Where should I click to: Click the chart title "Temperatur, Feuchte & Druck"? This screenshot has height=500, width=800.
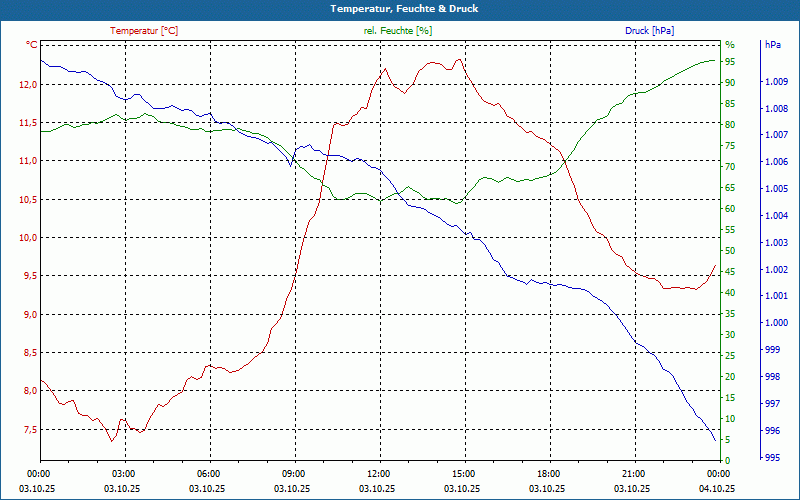point(404,9)
